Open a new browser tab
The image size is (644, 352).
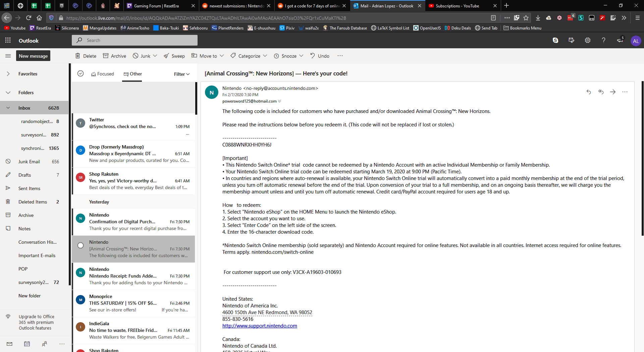506,6
